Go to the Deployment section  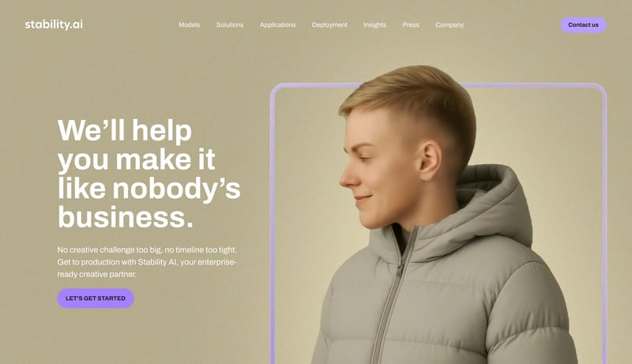coord(329,24)
